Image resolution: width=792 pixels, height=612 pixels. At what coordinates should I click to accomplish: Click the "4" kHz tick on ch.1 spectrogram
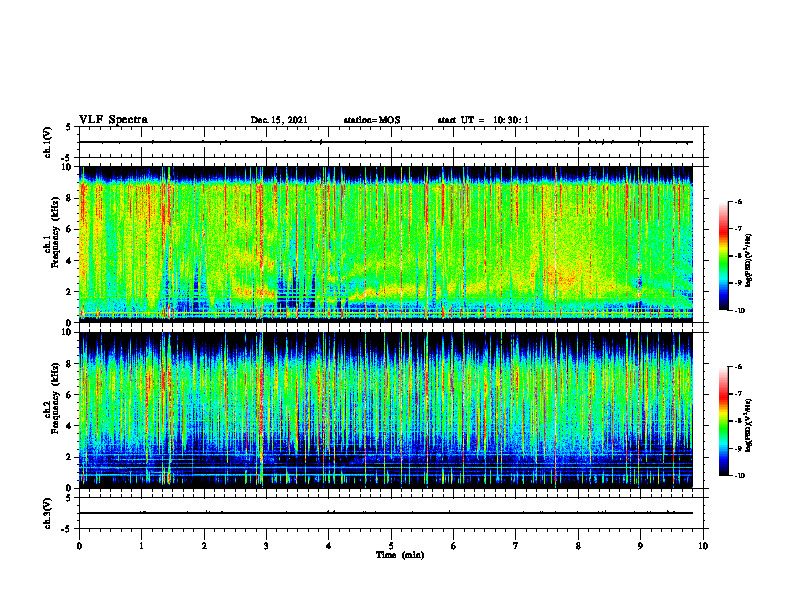pos(70,261)
